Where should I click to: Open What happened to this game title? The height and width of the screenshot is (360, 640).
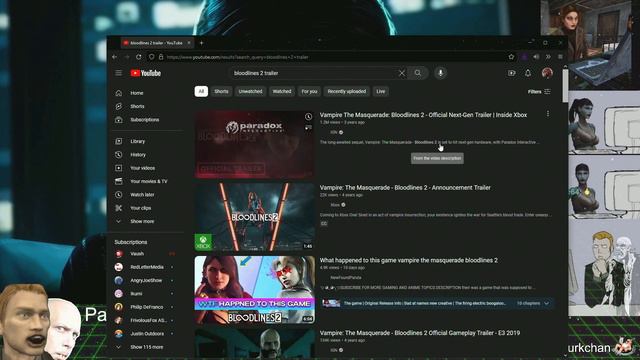tap(409, 260)
